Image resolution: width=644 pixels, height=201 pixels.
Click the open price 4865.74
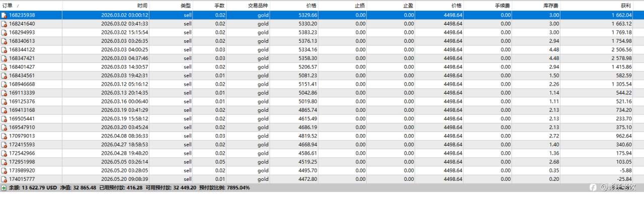coord(307,110)
